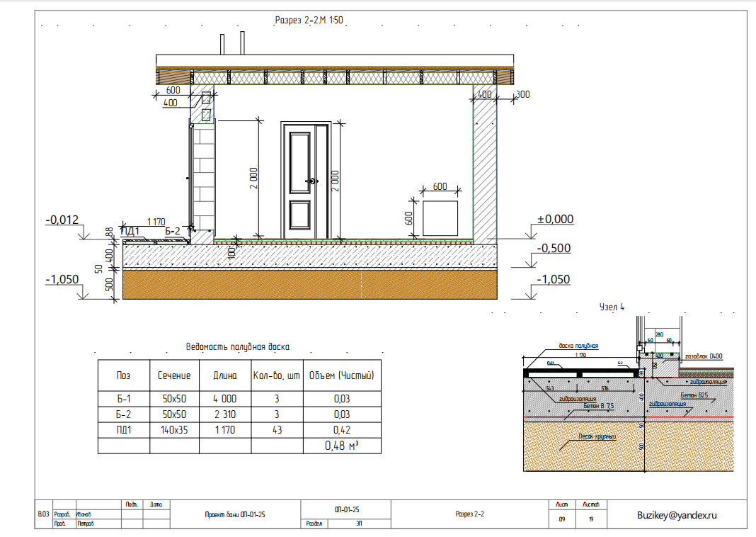Viewport: 756px width, 537px height.
Task: Click the "2 310" length cell
Action: click(224, 414)
